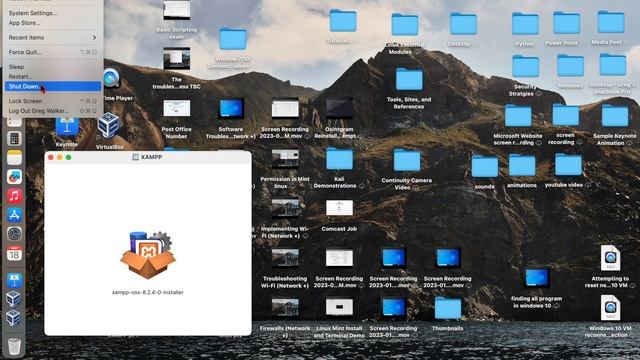
Task: Select the Windows 10 VM reconnection file
Action: pyautogui.click(x=611, y=307)
